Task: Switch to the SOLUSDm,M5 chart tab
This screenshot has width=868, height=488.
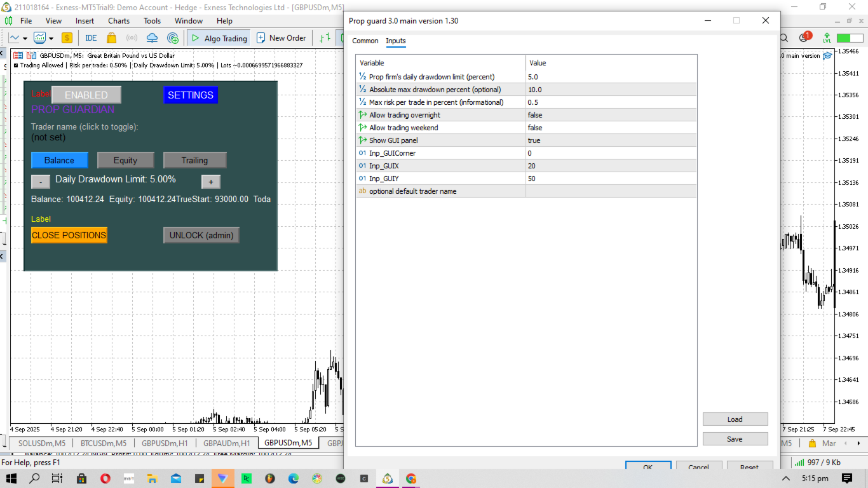Action: (x=42, y=443)
